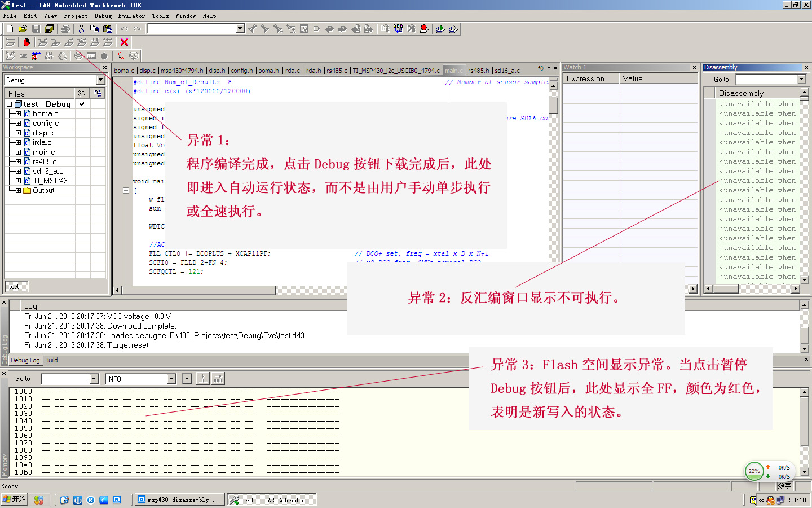Open the Disassembly Go to dropdown
Image resolution: width=812 pixels, height=508 pixels.
[802, 80]
